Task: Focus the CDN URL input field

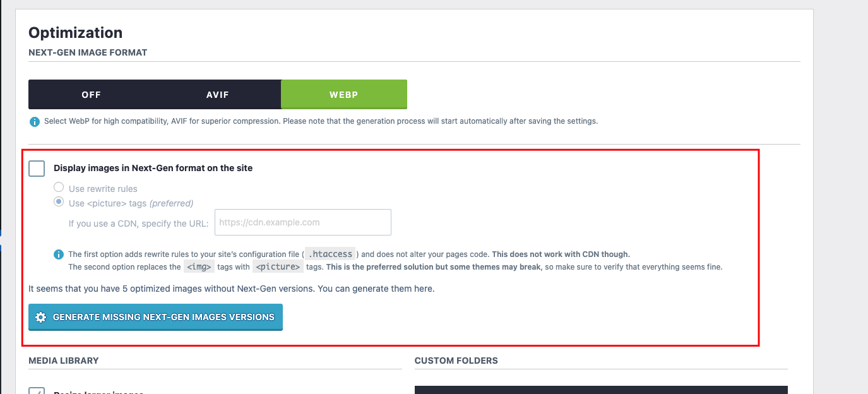Action: pyautogui.click(x=303, y=222)
